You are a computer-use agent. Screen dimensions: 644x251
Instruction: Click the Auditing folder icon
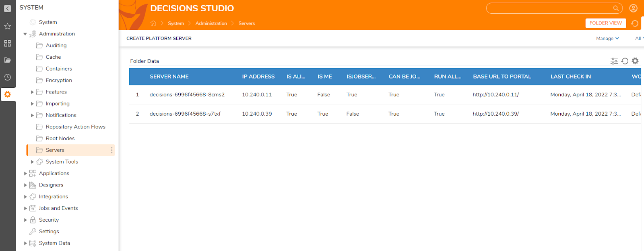(x=39, y=46)
